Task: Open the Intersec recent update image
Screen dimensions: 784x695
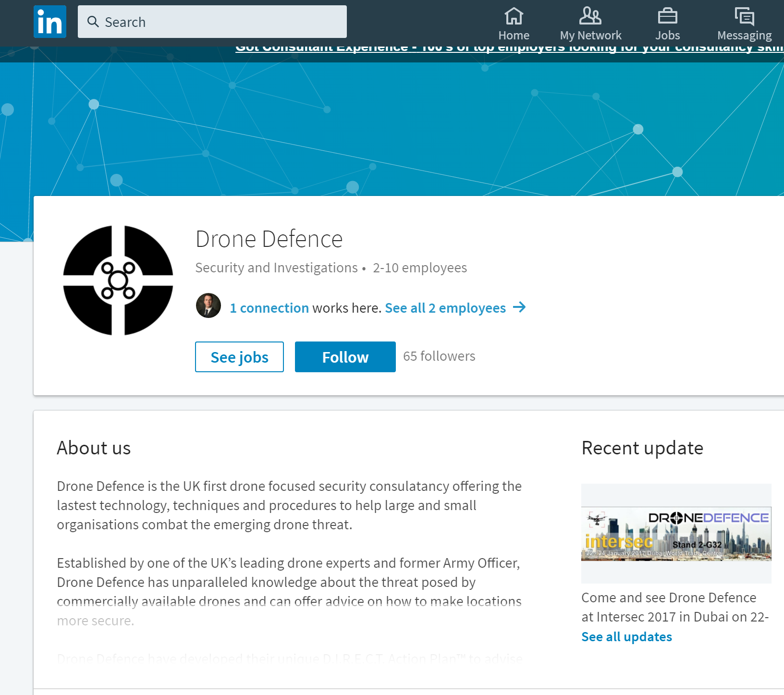Action: (x=676, y=534)
